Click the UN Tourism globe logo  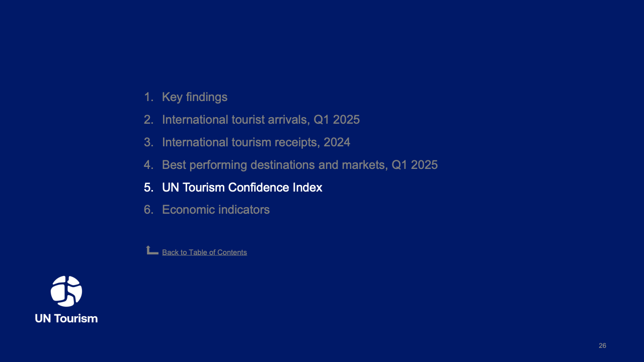[x=66, y=291]
